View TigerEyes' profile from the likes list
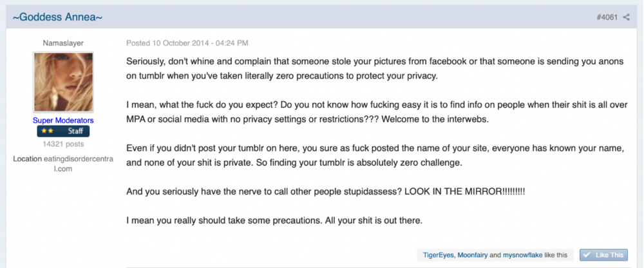The image size is (644, 268). [x=439, y=255]
